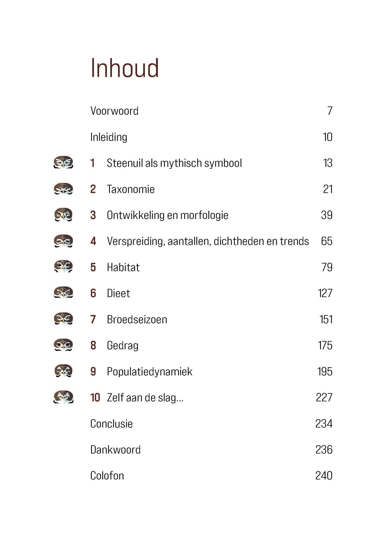Open the Voorwoord entry

tap(114, 111)
